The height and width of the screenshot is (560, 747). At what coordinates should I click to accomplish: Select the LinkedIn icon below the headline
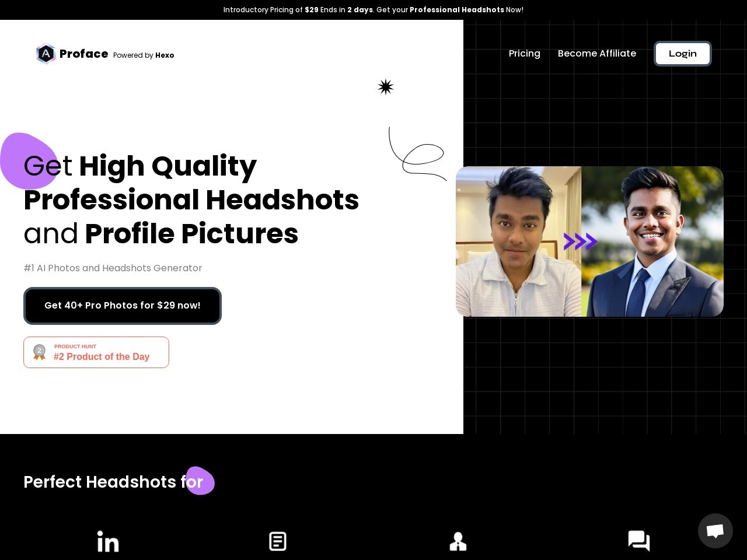[108, 541]
